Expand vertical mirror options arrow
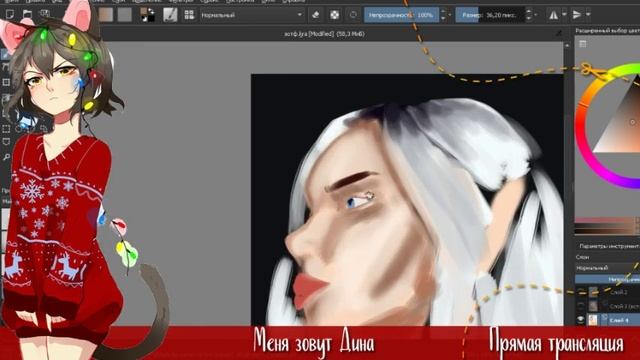This screenshot has height=360, width=640. [x=588, y=15]
